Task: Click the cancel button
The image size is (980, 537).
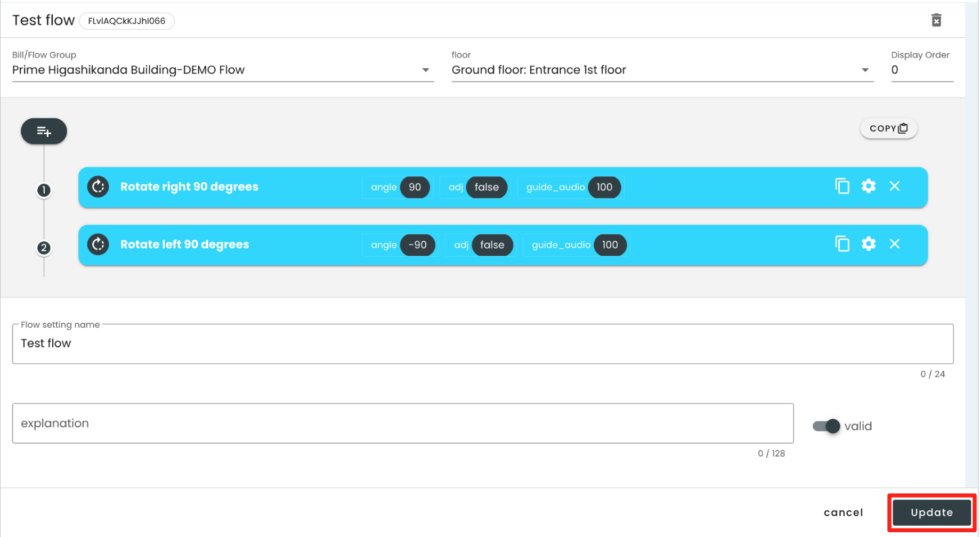Action: [x=843, y=512]
